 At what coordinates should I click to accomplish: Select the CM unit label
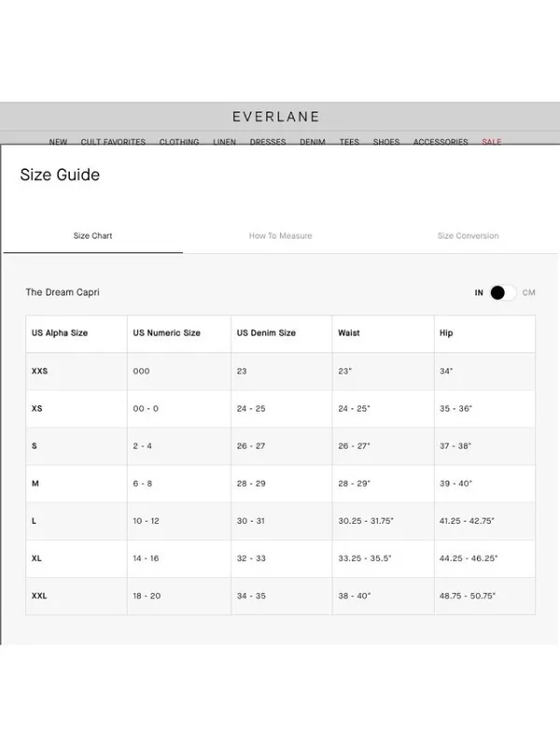pos(528,292)
